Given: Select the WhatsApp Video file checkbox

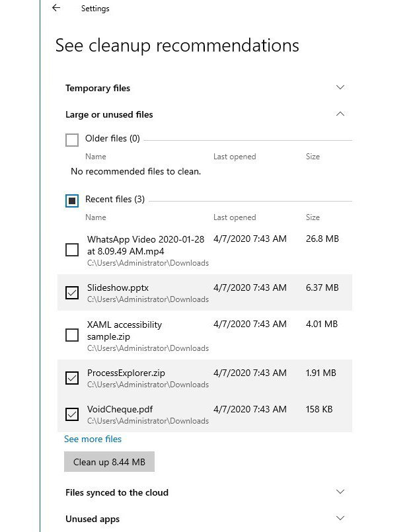Looking at the screenshot, I should pyautogui.click(x=72, y=250).
